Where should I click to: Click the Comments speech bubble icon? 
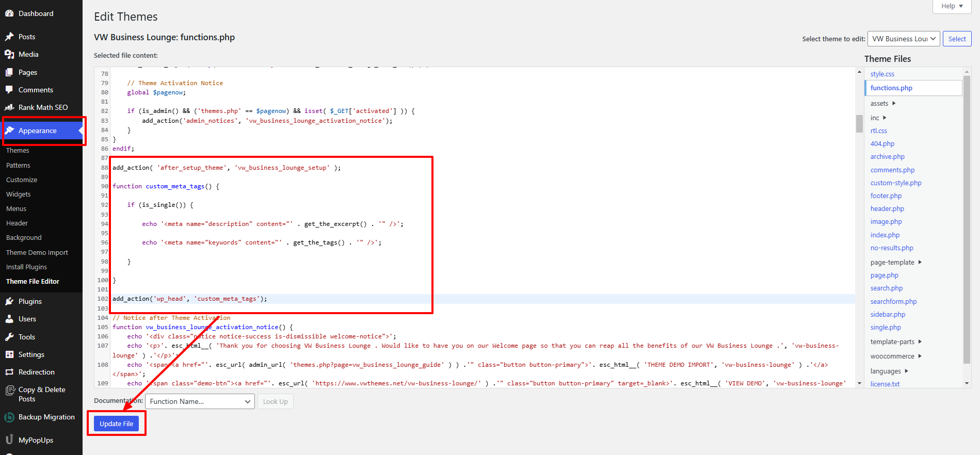point(9,90)
